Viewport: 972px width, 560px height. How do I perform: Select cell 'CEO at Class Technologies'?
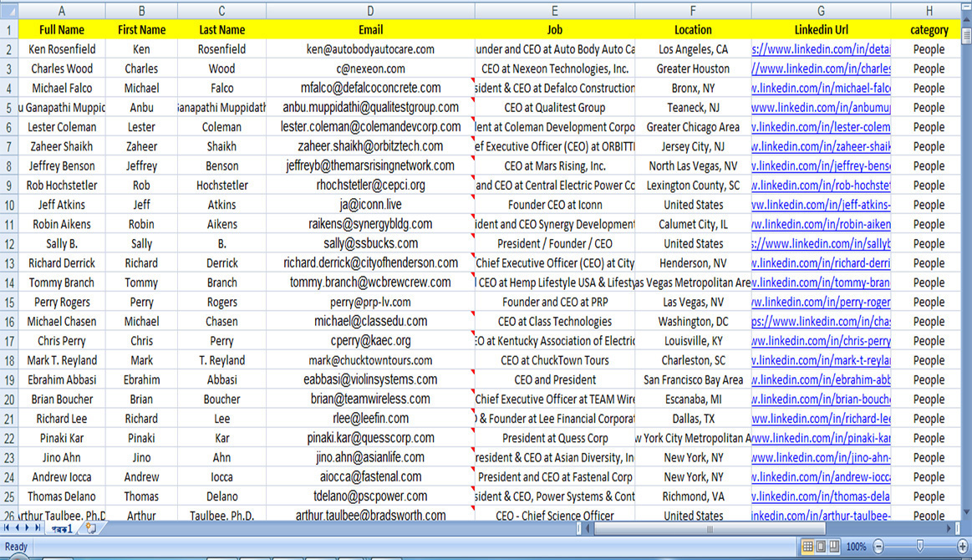point(554,321)
